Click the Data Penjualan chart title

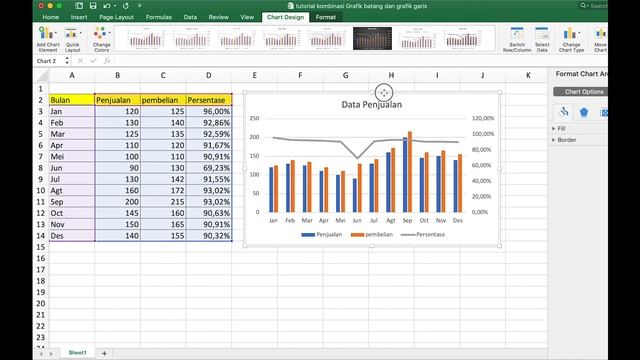click(x=371, y=104)
